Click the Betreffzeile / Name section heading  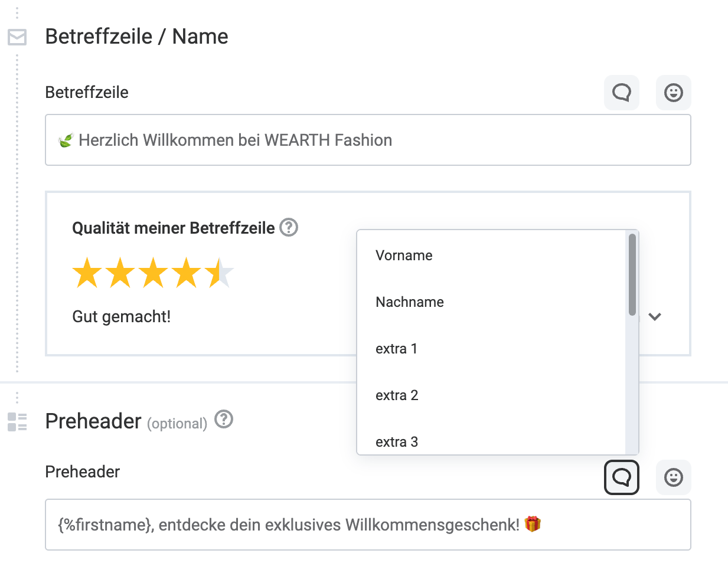pyautogui.click(x=136, y=37)
